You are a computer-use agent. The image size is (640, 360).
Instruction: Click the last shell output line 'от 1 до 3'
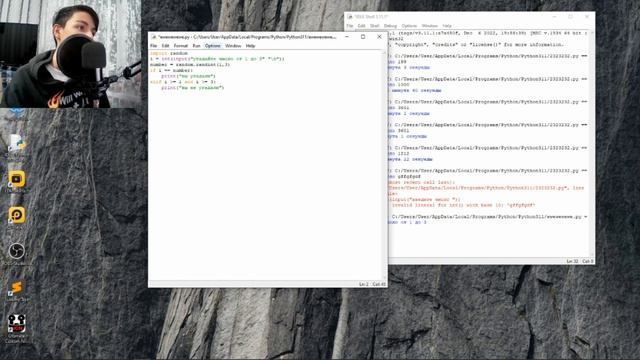(407, 222)
